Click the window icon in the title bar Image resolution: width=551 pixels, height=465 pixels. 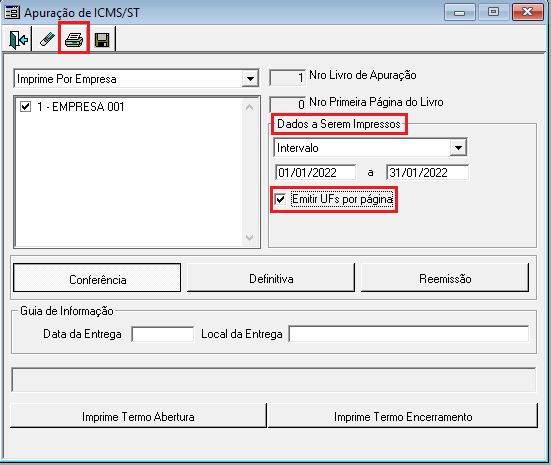point(12,12)
